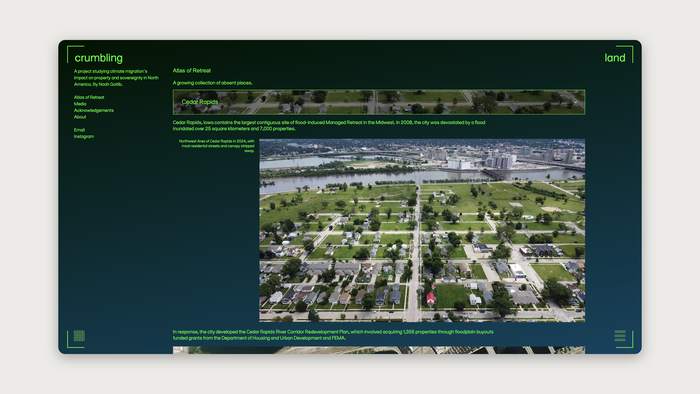Click the satellite image strip at bottom

379,350
